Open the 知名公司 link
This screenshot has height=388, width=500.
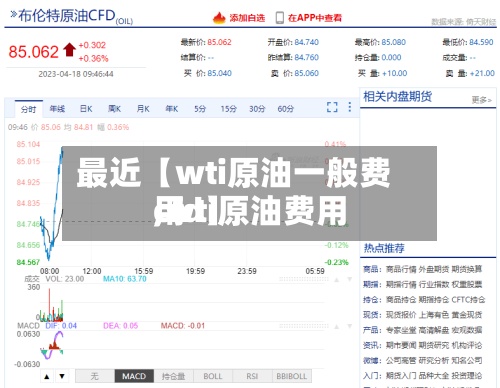click(467, 361)
